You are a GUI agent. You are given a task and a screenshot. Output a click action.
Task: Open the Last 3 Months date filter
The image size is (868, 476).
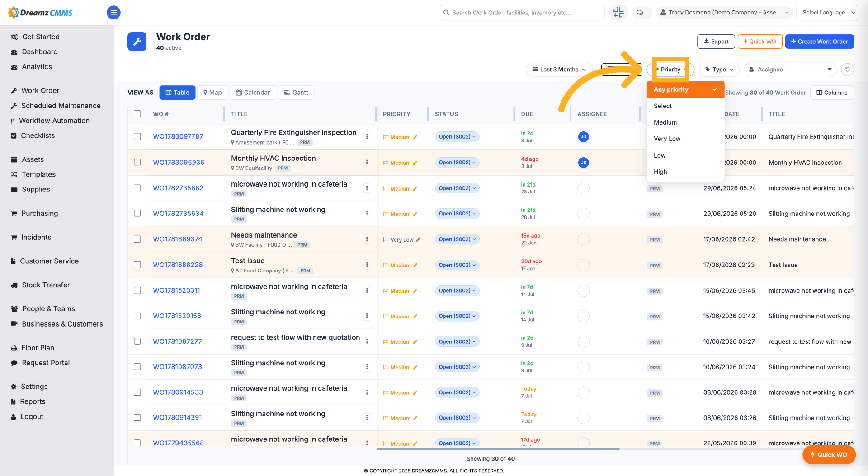coord(559,70)
